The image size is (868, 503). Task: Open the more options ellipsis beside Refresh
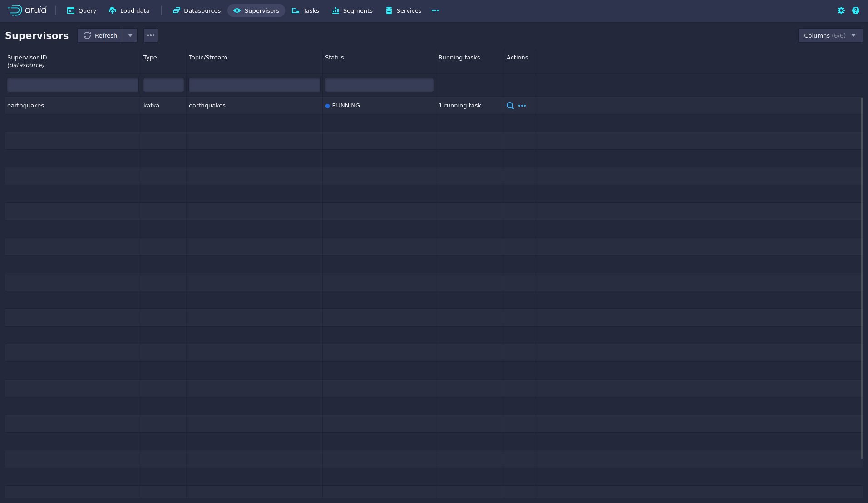(x=151, y=35)
